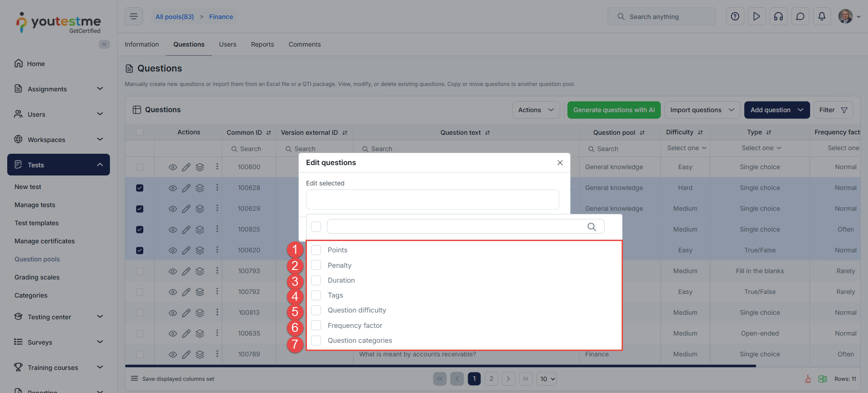868x393 pixels.
Task: Toggle select-all checkbox in dropdown panel
Action: pos(316,227)
